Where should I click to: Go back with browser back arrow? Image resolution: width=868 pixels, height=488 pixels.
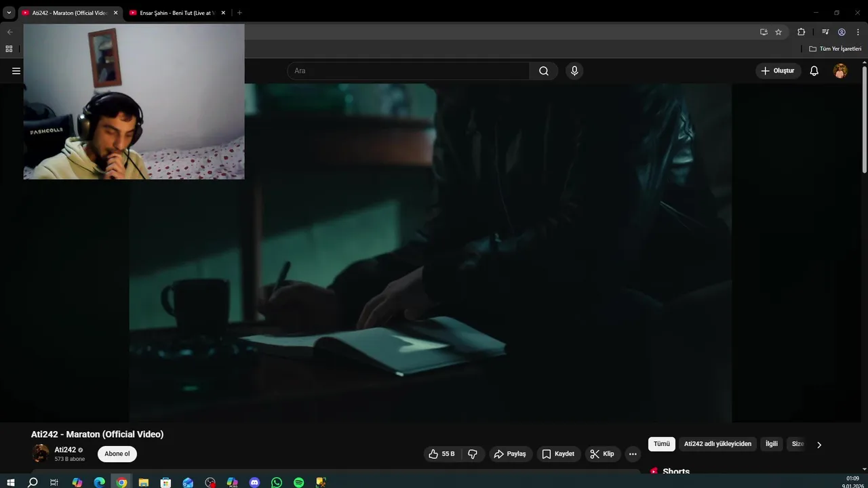click(x=9, y=32)
